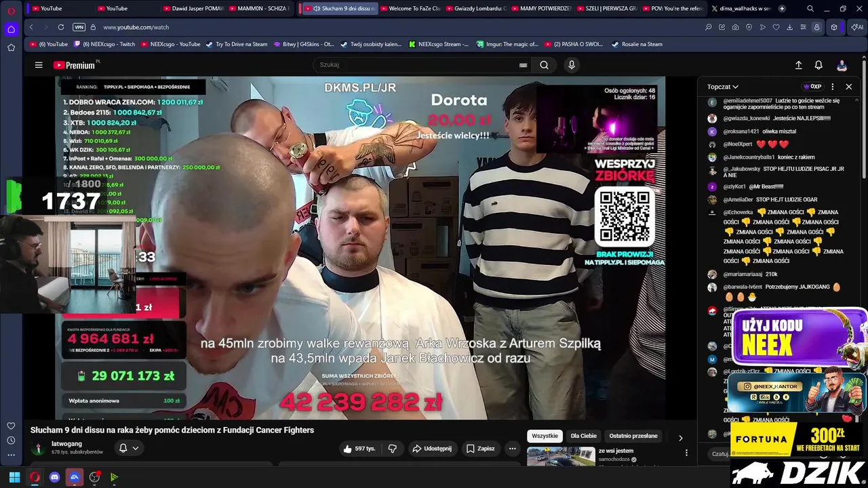The height and width of the screenshot is (488, 868).
Task: Dislike the video with thumbs-down button
Action: click(x=392, y=449)
